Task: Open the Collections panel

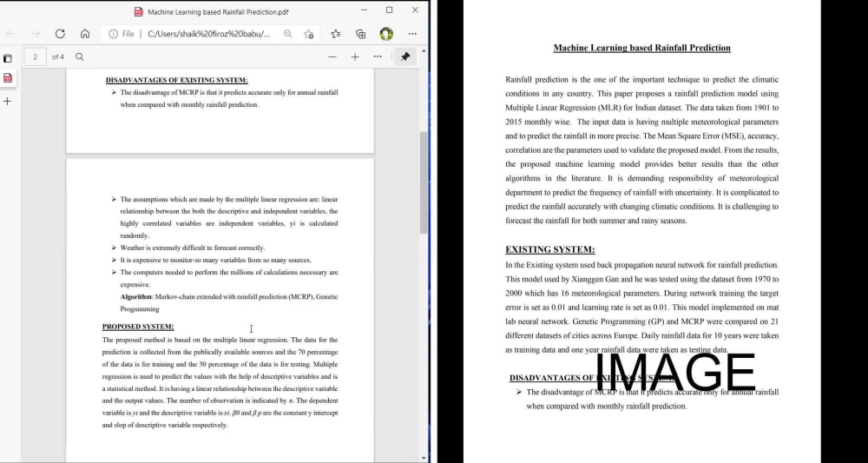Action: pos(361,34)
